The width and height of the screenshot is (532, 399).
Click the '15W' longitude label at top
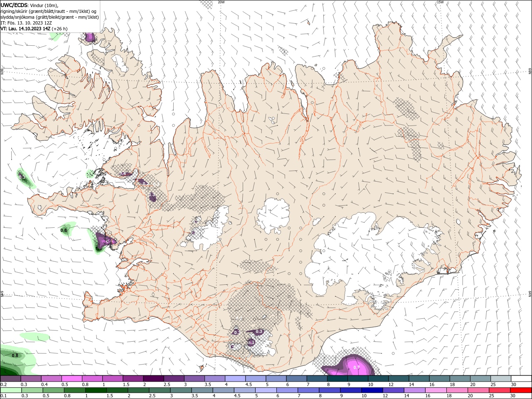tap(440, 2)
